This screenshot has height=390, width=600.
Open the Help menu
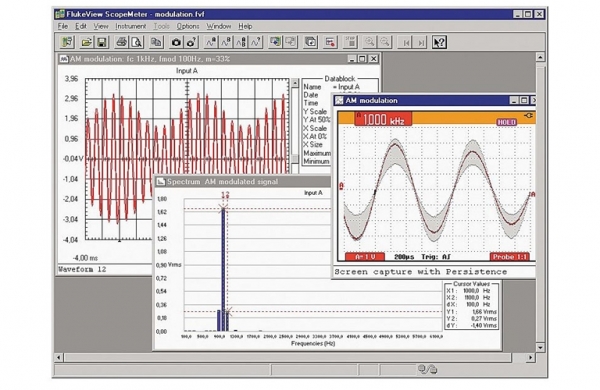coord(245,26)
